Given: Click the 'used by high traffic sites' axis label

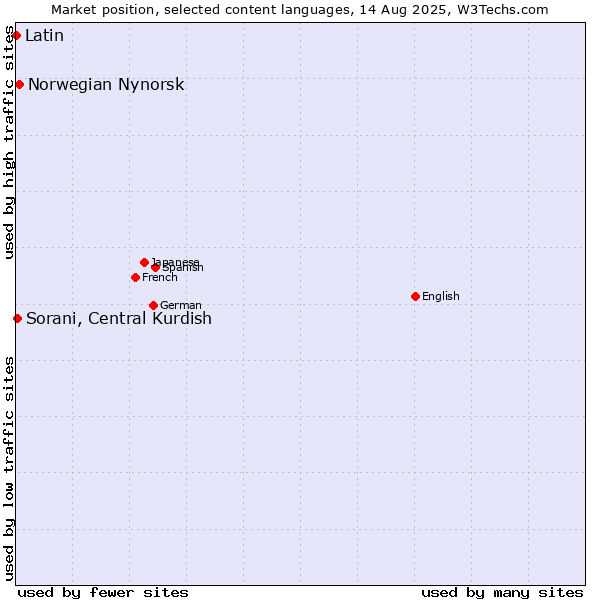Looking at the screenshot, I should point(8,142).
